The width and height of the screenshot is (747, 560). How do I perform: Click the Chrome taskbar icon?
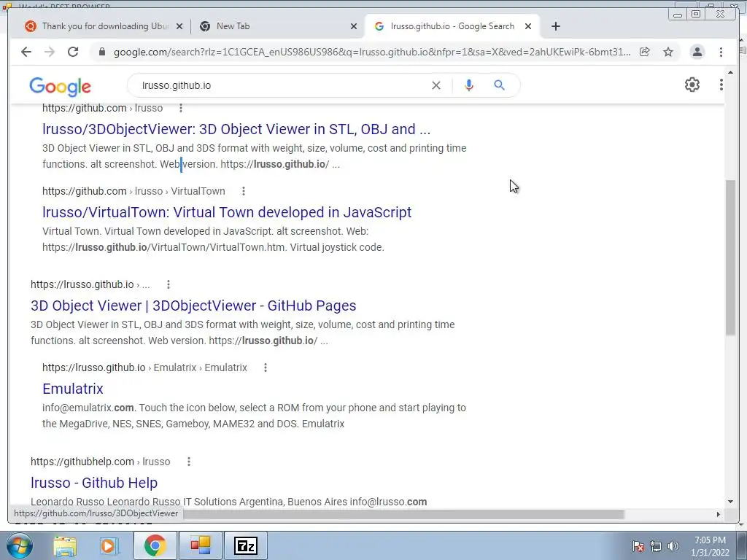[155, 545]
